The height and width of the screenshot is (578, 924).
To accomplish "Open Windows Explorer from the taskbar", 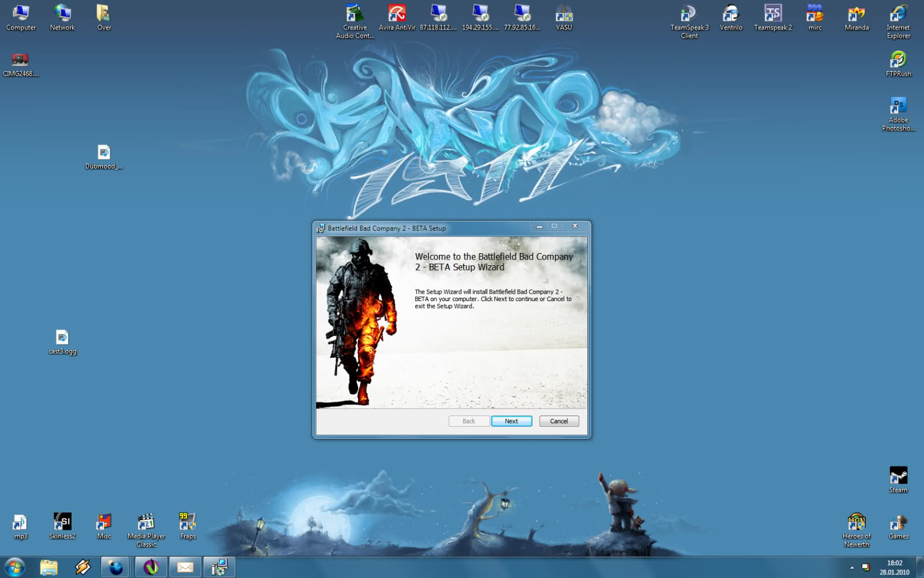I will click(49, 568).
